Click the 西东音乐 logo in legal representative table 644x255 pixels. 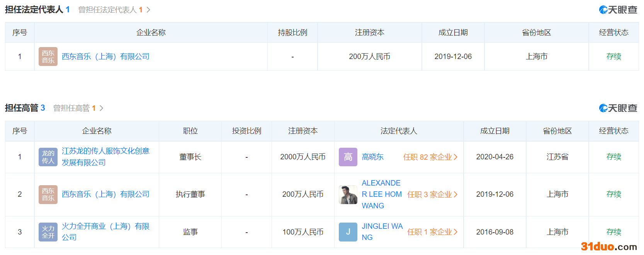(48, 57)
